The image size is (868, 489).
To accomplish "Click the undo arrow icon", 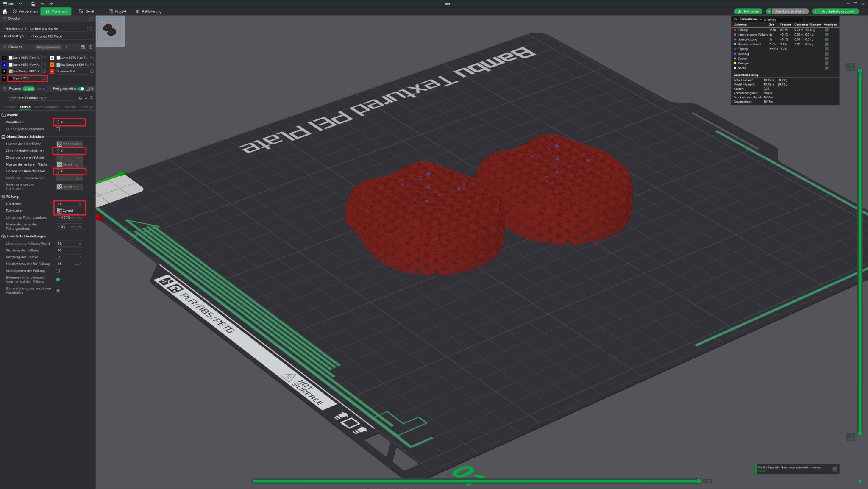I will click(x=42, y=3).
